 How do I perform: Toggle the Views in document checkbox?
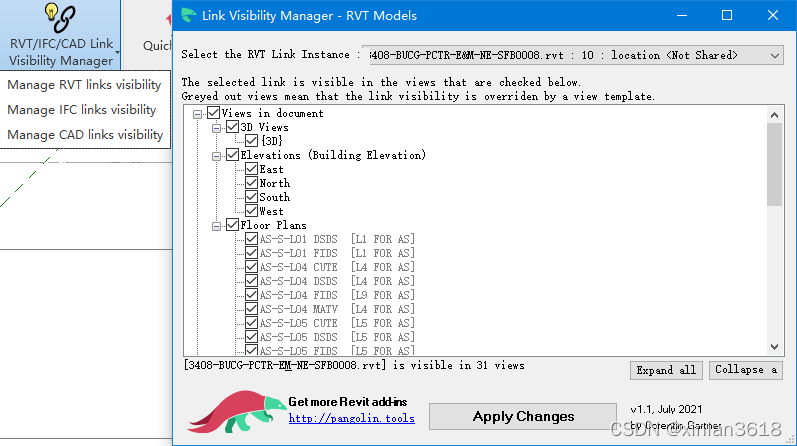[213, 113]
